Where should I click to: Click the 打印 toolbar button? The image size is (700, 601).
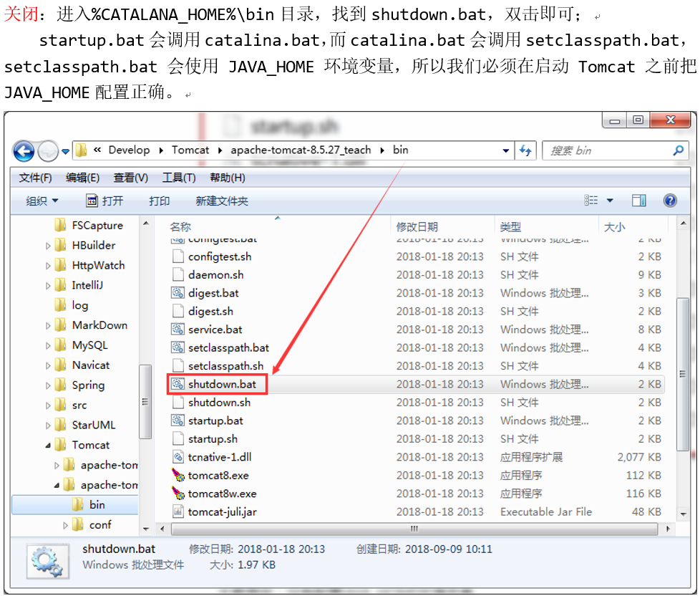(x=159, y=201)
